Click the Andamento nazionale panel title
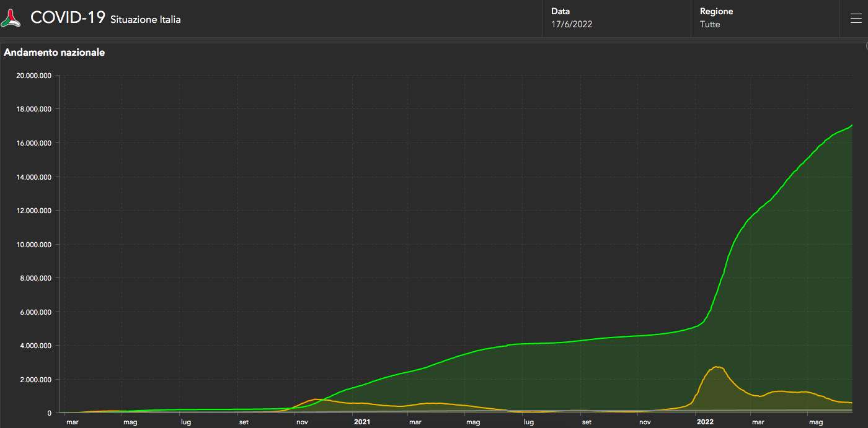Screen dimensions: 868x428 point(55,53)
